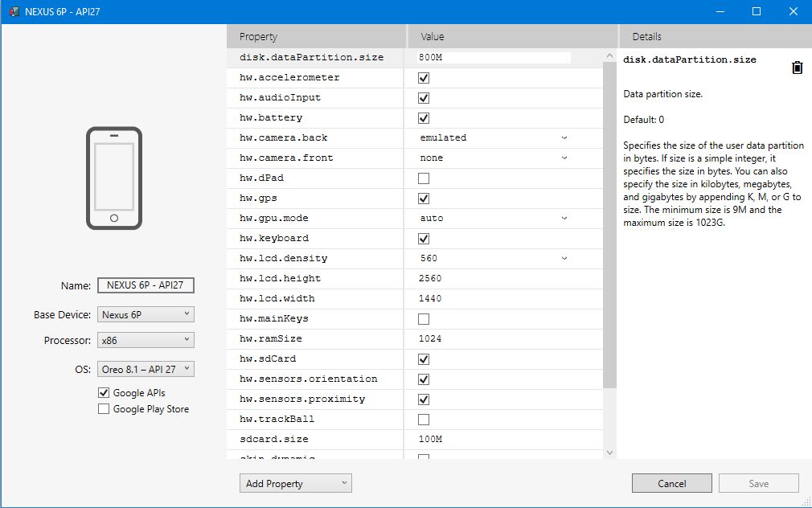
Task: Edit the disk.dataPartition.size value field
Action: point(494,58)
